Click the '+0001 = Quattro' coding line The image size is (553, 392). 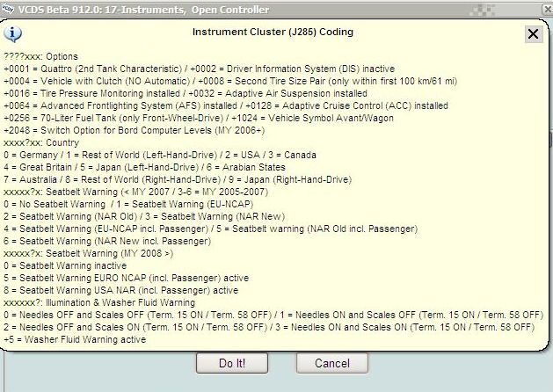pyautogui.click(x=199, y=69)
